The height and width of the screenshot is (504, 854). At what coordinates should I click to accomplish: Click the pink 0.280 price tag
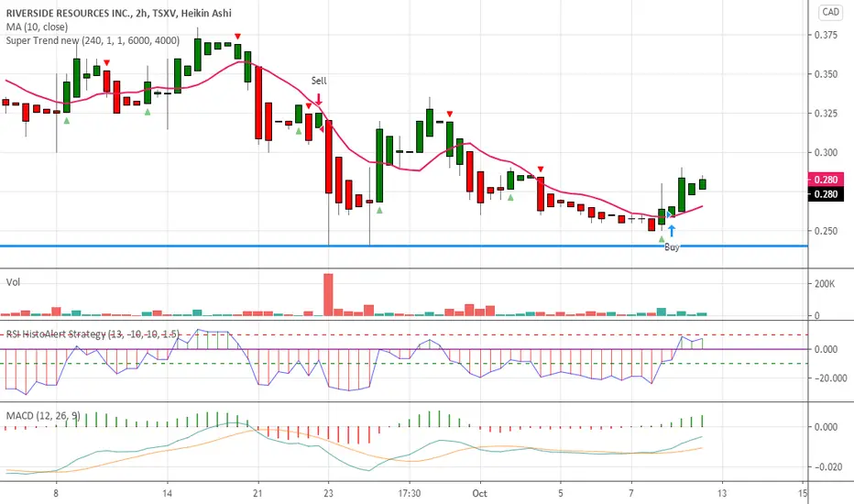point(826,180)
